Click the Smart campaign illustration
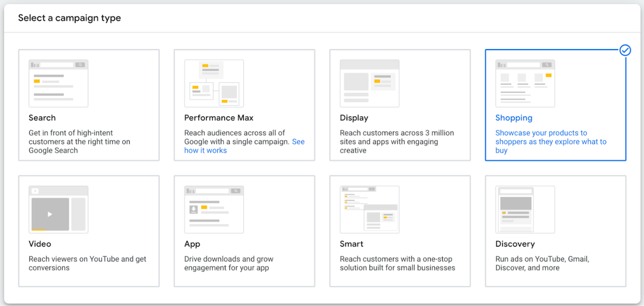The height and width of the screenshot is (306, 644). tap(369, 209)
